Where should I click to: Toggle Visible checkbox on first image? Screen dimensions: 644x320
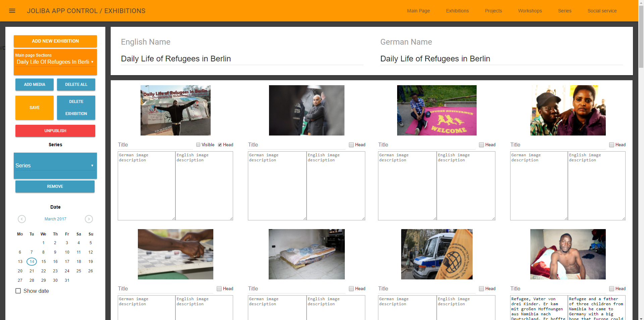198,145
